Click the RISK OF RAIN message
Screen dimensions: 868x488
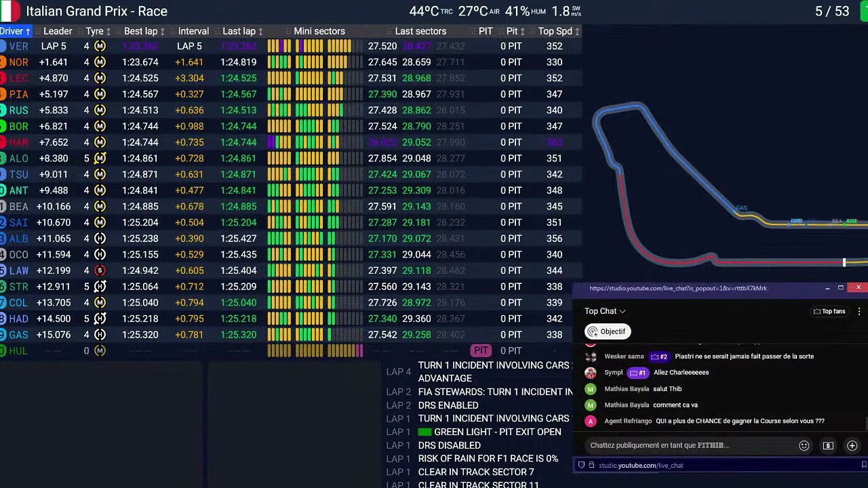(x=488, y=459)
